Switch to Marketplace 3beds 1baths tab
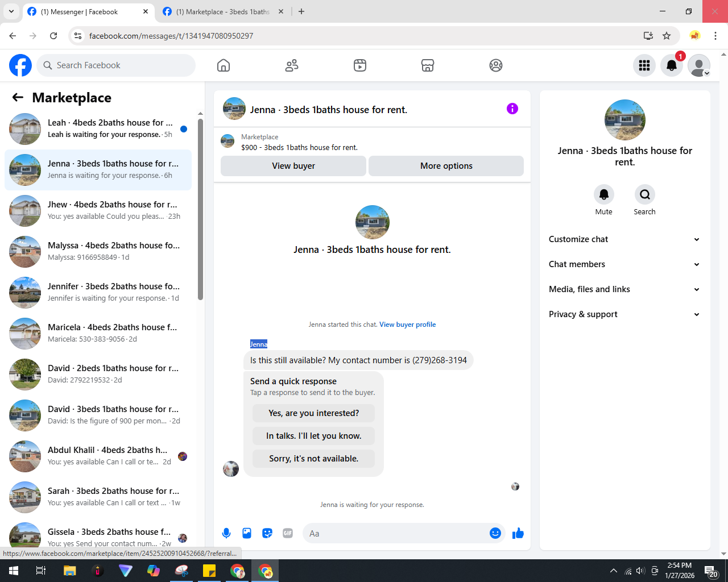The height and width of the screenshot is (582, 728). [223, 11]
